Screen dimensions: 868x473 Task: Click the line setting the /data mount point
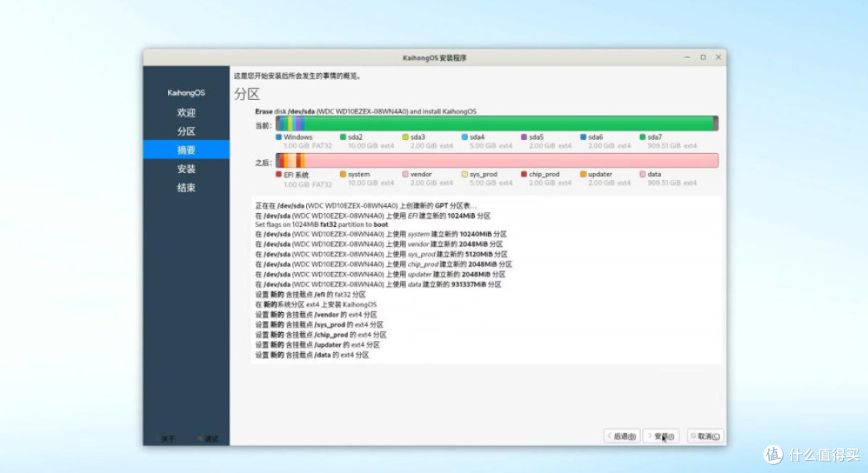click(312, 355)
